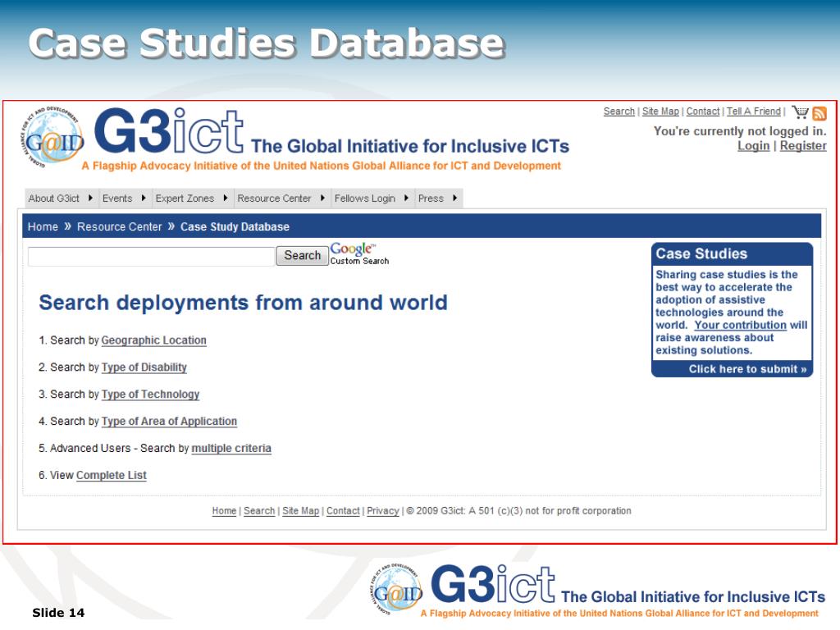Click the Login link
Image resolution: width=840 pixels, height=630 pixels.
coord(753,146)
